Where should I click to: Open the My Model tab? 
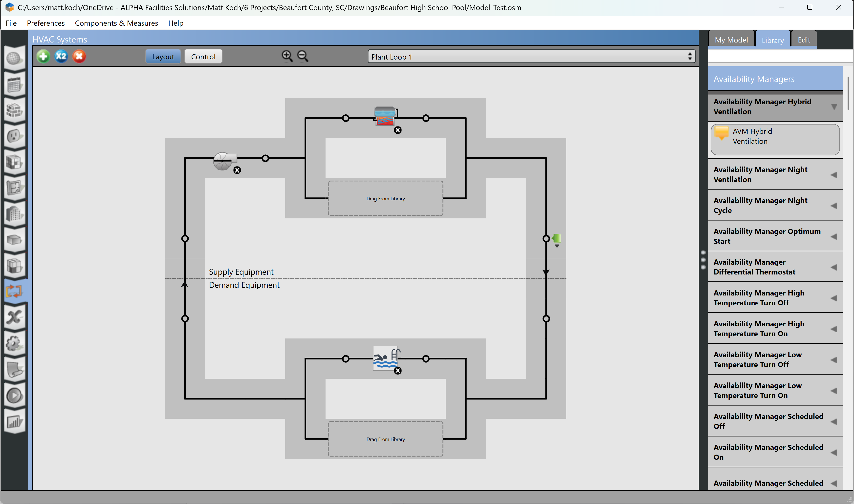pos(731,40)
